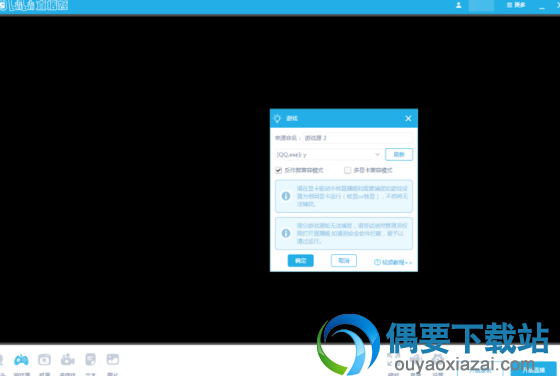This screenshot has width=560, height=376.
Task: Uncheck the anti-cheat compatibility mode checkbox
Action: (x=278, y=170)
